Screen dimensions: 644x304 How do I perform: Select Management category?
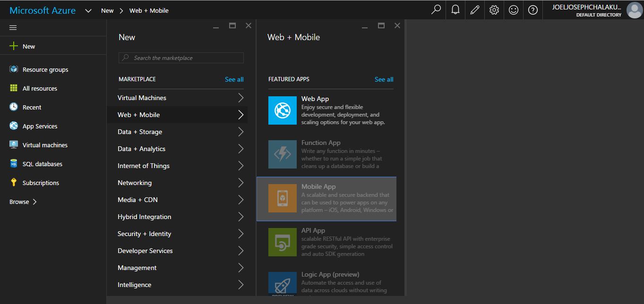click(177, 268)
